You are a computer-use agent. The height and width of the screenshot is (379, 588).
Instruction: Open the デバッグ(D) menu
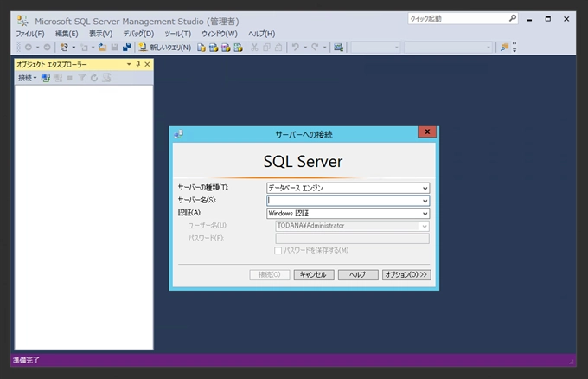point(138,34)
